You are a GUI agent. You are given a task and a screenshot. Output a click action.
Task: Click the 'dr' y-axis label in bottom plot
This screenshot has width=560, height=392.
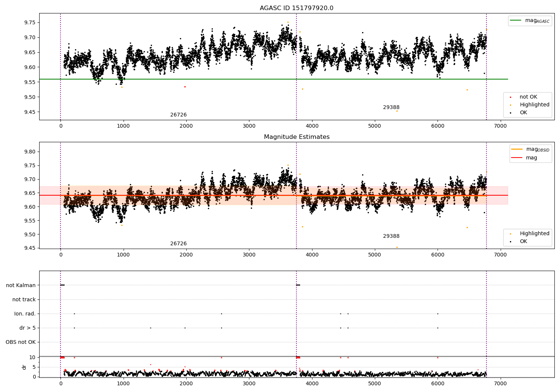24,367
